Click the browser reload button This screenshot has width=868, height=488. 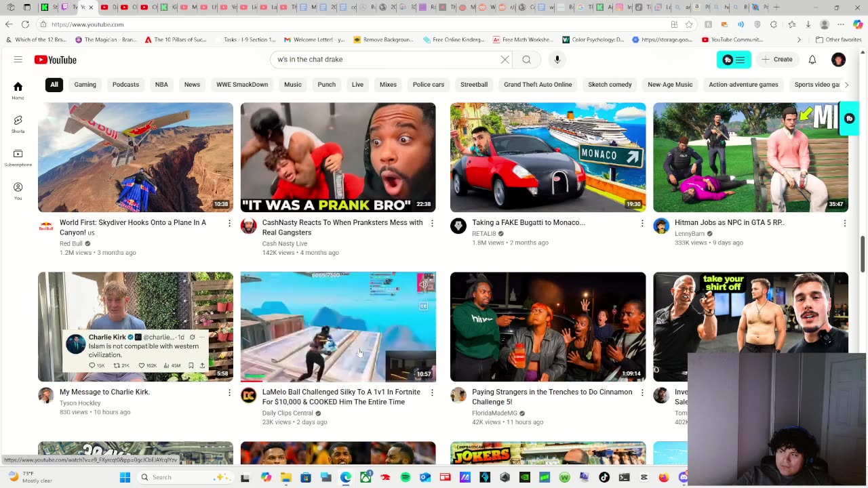click(x=25, y=24)
